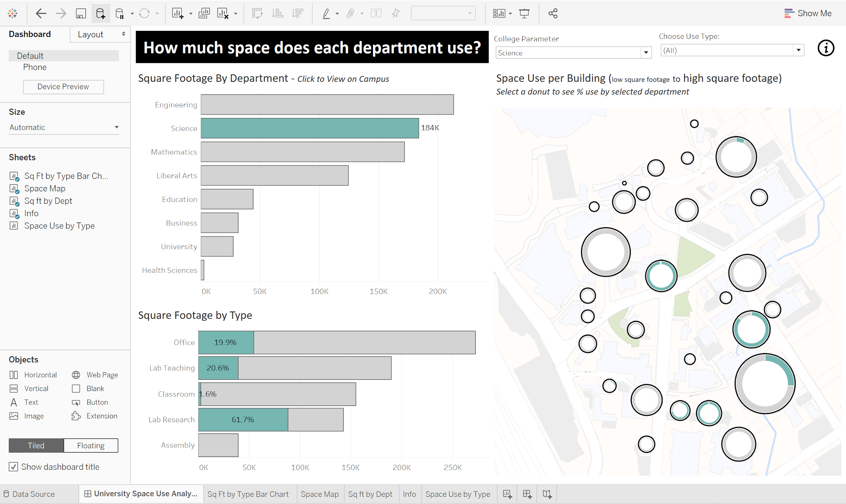The width and height of the screenshot is (846, 504).
Task: Click the info circle icon
Action: tap(826, 48)
